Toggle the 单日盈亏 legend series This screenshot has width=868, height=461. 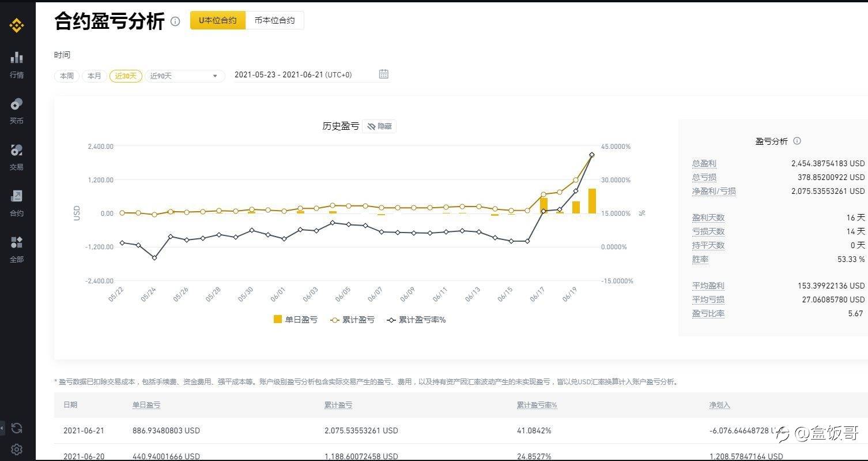tap(295, 320)
